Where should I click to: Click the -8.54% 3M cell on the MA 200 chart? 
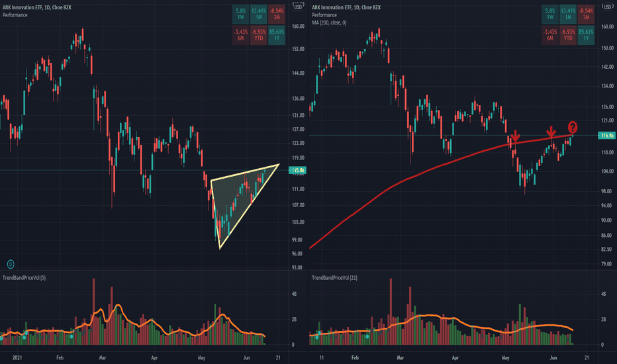(586, 14)
